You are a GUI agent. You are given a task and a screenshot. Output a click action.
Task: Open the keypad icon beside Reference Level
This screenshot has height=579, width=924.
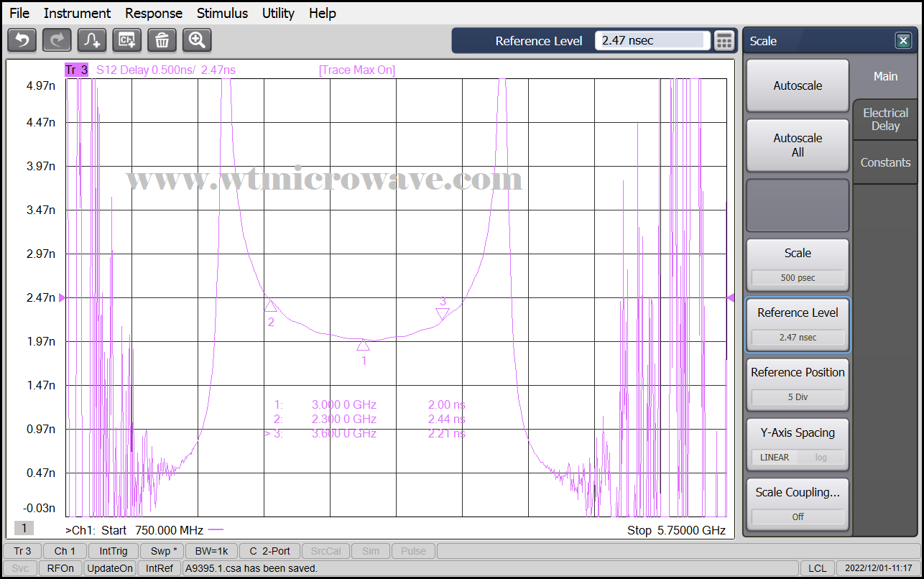coord(724,41)
